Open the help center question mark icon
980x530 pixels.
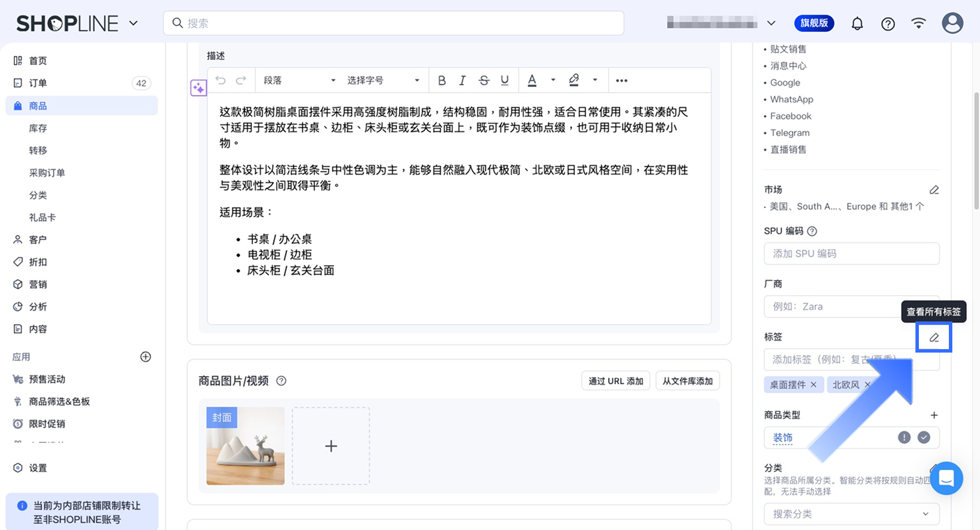(888, 24)
